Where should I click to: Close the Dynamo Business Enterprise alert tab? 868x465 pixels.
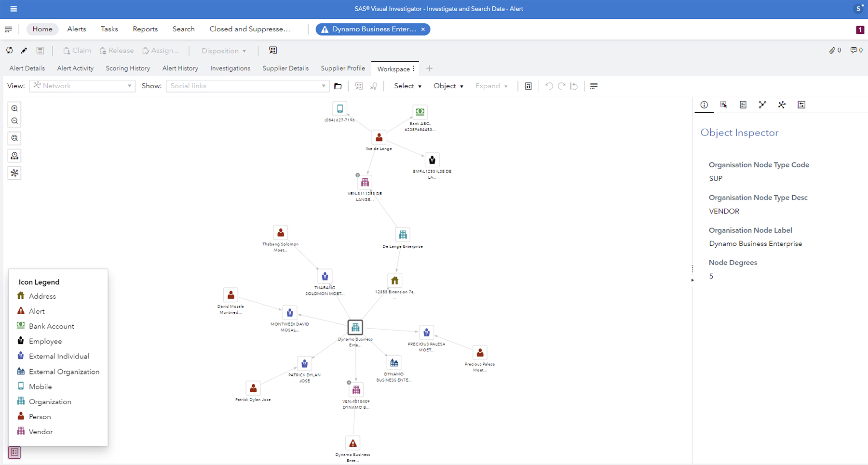coord(423,29)
